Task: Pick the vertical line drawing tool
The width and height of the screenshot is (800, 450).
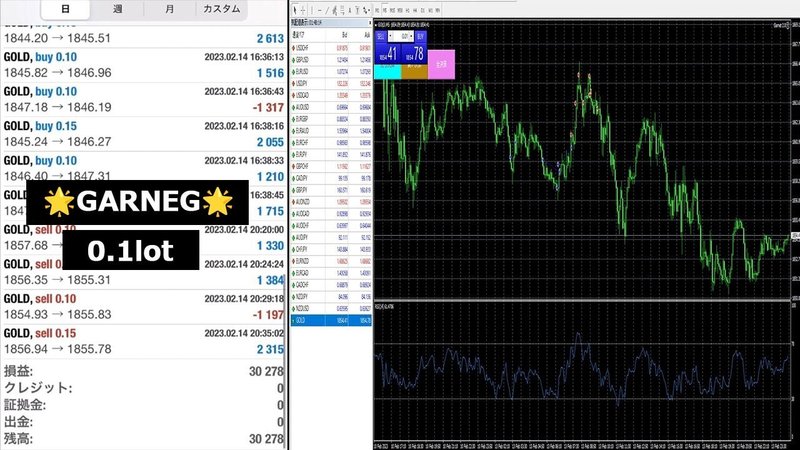Action: 312,10
